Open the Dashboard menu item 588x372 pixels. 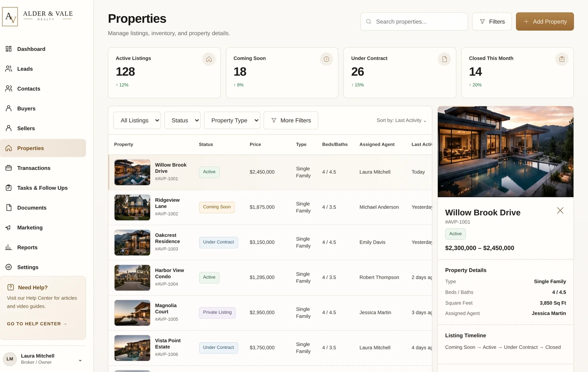43,49
